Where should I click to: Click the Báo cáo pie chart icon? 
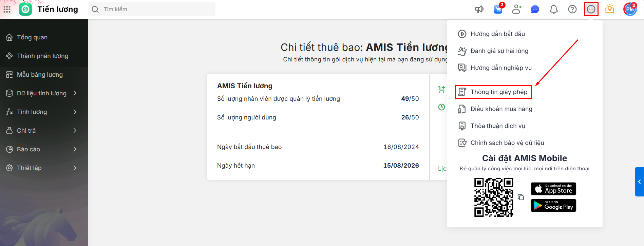click(x=10, y=149)
